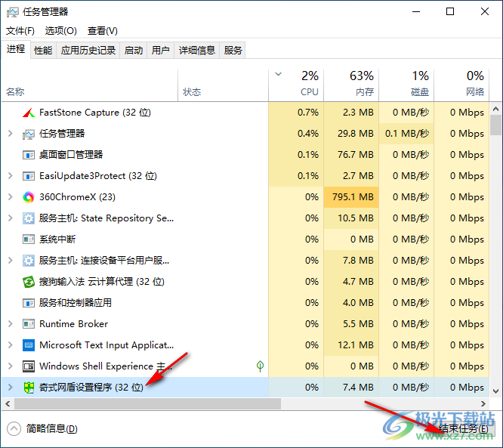Click the 服务和控制器应用 process icon
This screenshot has height=448, width=503.
29,303
